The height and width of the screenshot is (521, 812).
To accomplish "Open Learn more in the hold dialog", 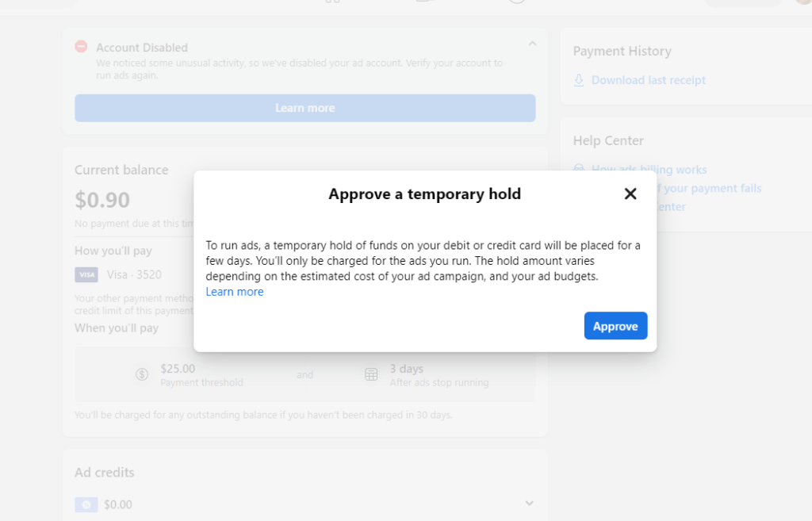I will click(235, 291).
